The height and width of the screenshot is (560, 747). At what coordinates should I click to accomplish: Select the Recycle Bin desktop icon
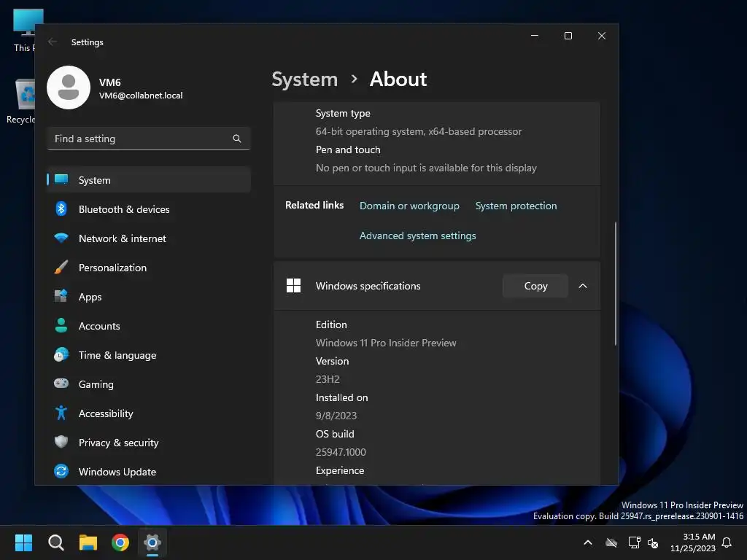tap(21, 101)
